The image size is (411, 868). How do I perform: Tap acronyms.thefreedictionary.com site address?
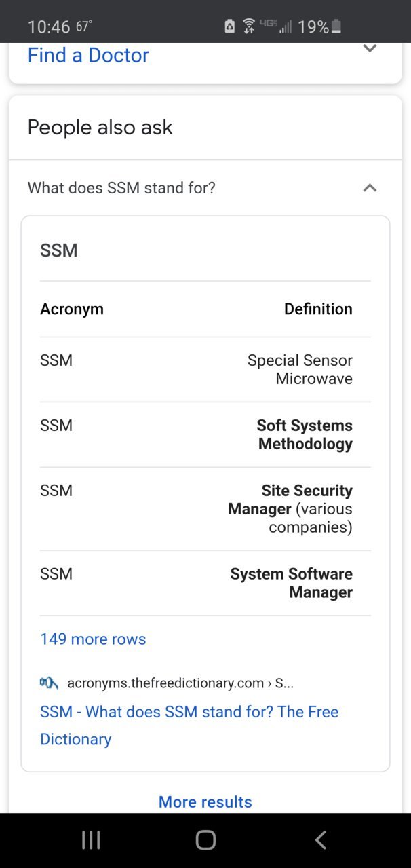click(x=180, y=683)
